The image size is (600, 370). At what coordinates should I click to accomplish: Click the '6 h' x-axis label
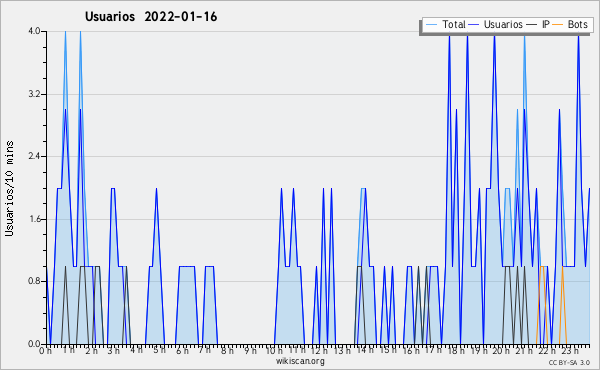click(182, 350)
